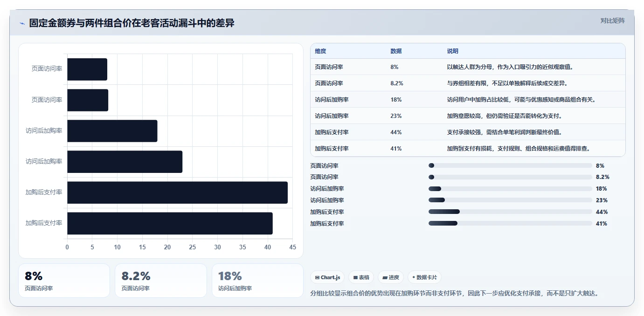Open the 18% 访问后加购率 stat card
Image resolution: width=644 pixels, height=316 pixels.
[257, 281]
